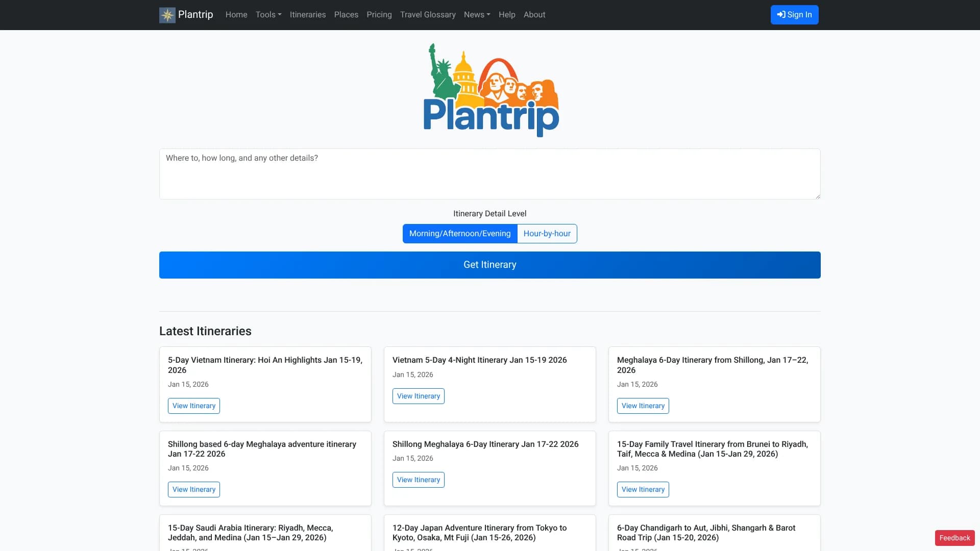Open the Itineraries menu item
Viewport: 980px width, 551px height.
[307, 15]
